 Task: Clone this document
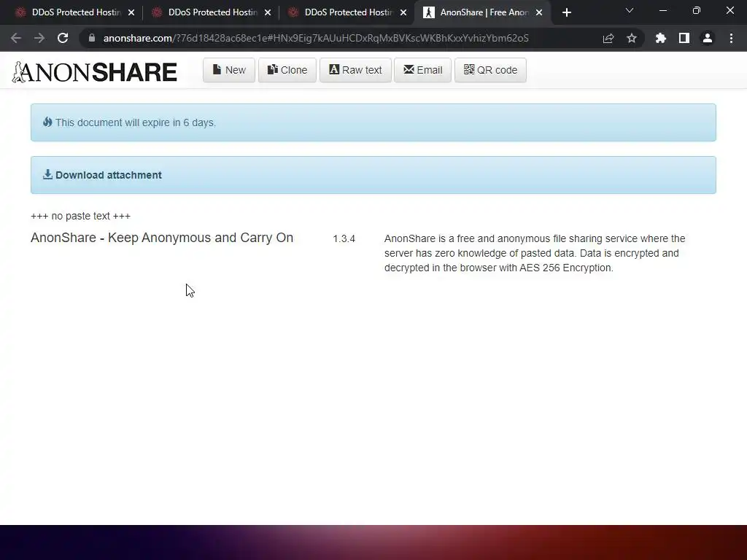pos(287,70)
